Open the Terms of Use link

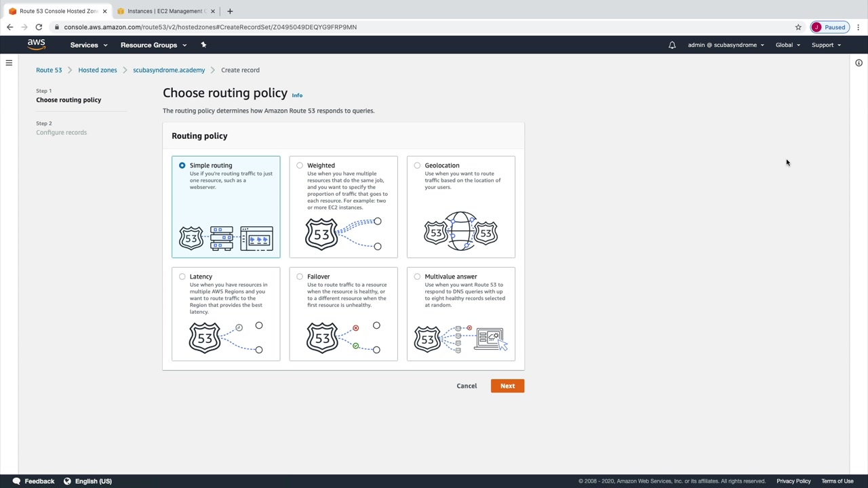click(x=837, y=481)
